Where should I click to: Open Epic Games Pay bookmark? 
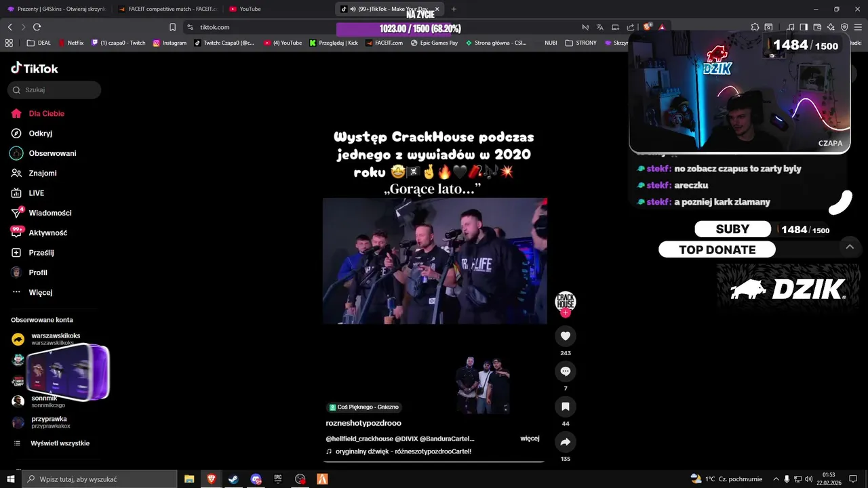(434, 43)
